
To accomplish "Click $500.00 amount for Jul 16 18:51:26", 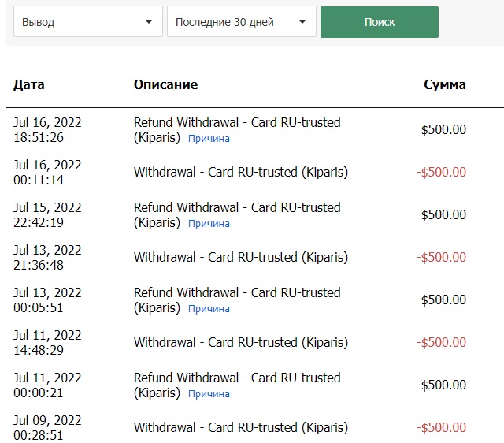I will tap(443, 130).
